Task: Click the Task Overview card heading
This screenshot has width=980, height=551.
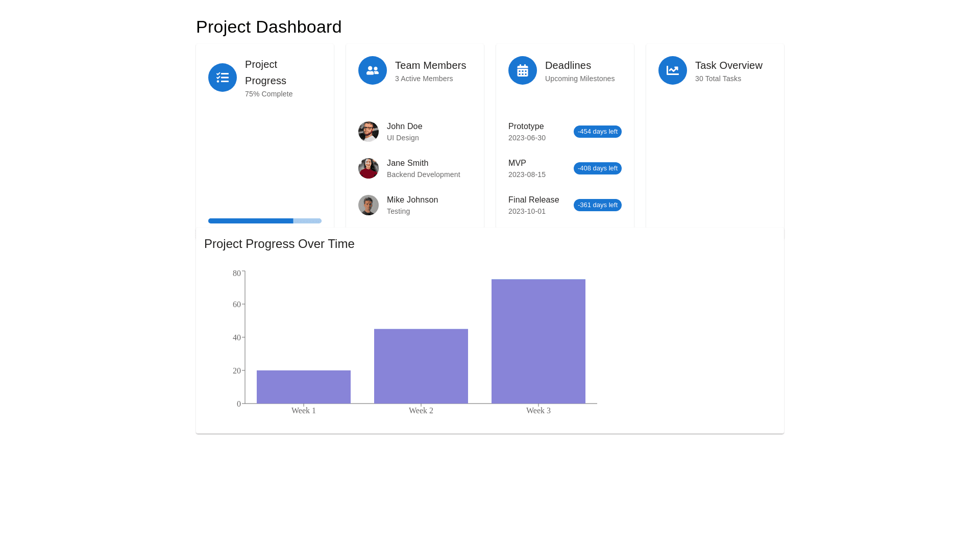Action: coord(728,65)
